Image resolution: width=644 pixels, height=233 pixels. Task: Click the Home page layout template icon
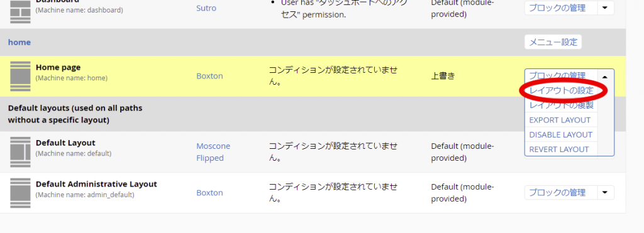pos(20,76)
